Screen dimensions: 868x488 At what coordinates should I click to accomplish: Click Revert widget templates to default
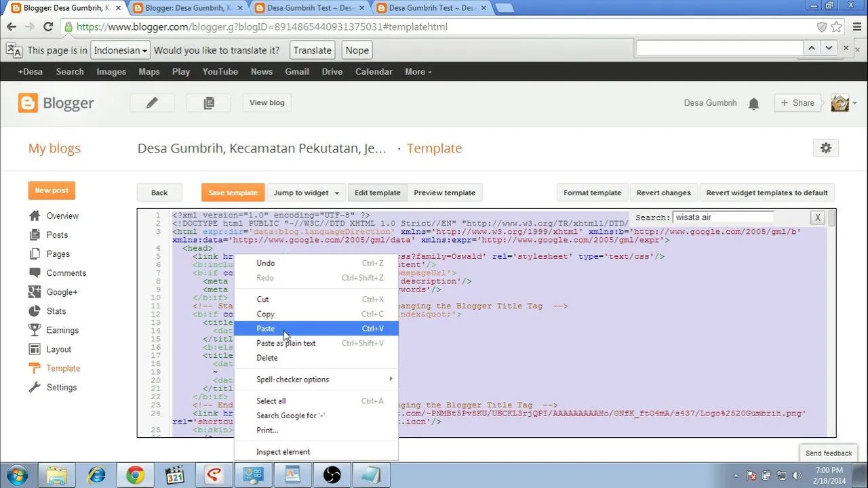[767, 192]
